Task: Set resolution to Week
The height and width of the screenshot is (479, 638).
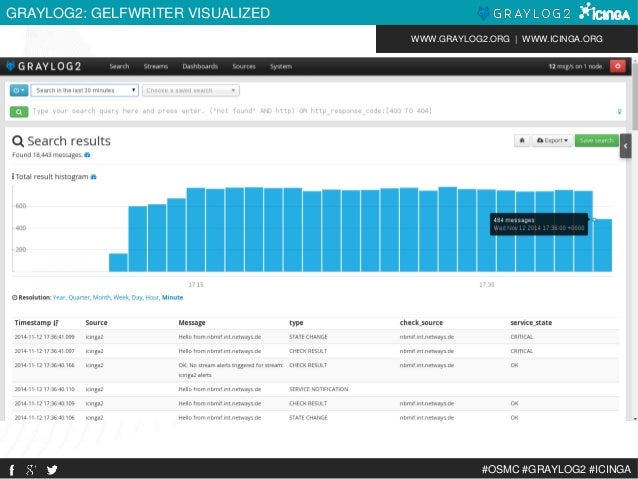Action: click(x=121, y=297)
